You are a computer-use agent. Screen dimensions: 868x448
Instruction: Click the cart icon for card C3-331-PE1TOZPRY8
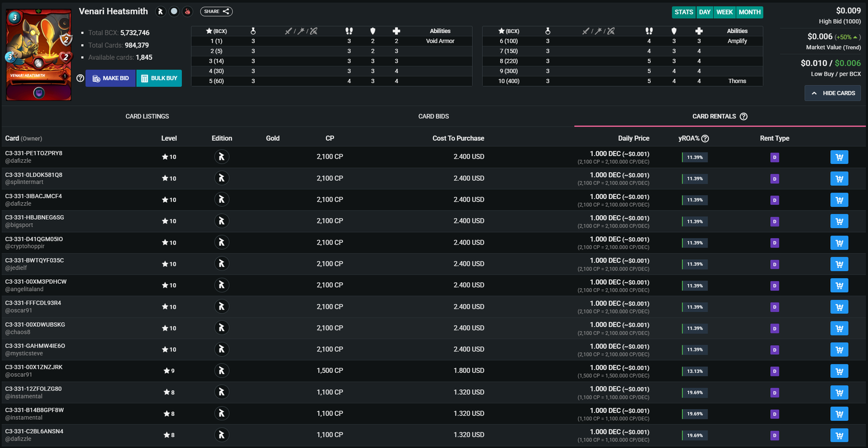pyautogui.click(x=839, y=157)
